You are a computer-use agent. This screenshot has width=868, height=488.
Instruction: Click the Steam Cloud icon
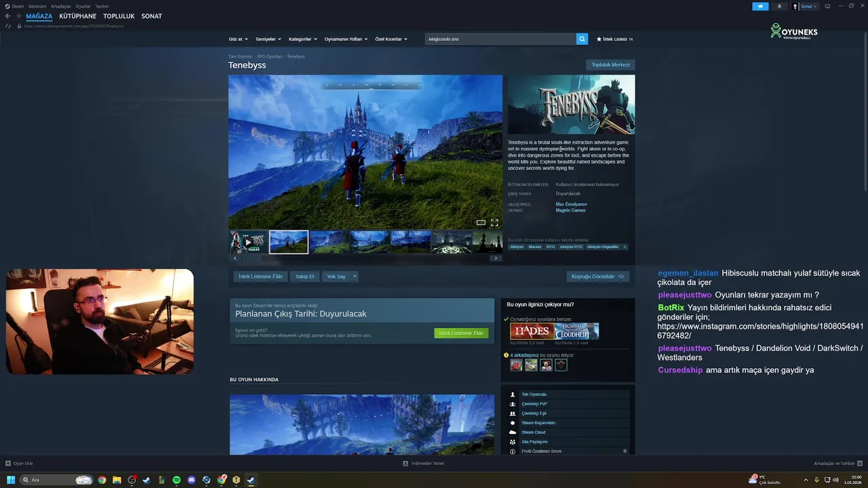point(513,432)
